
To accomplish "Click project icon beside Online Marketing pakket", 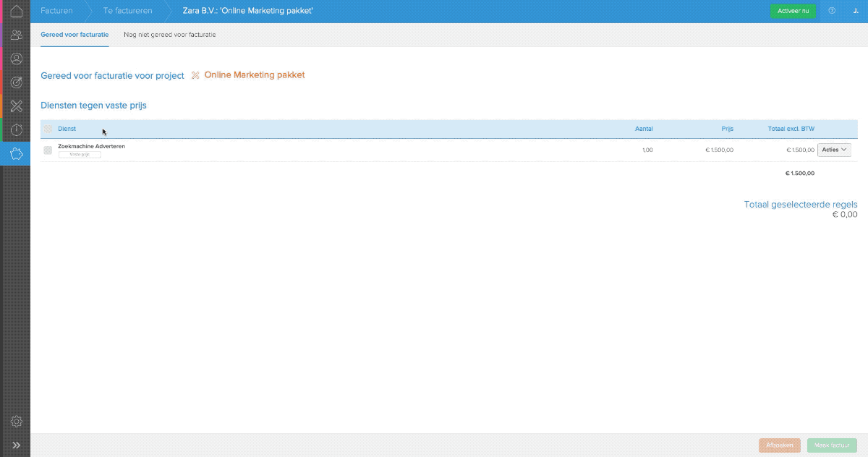I will [195, 75].
